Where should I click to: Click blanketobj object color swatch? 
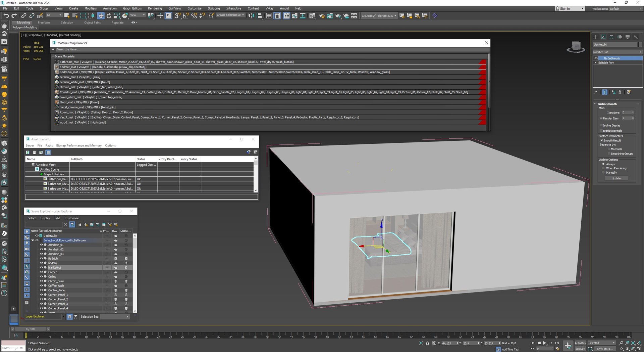(x=640, y=45)
